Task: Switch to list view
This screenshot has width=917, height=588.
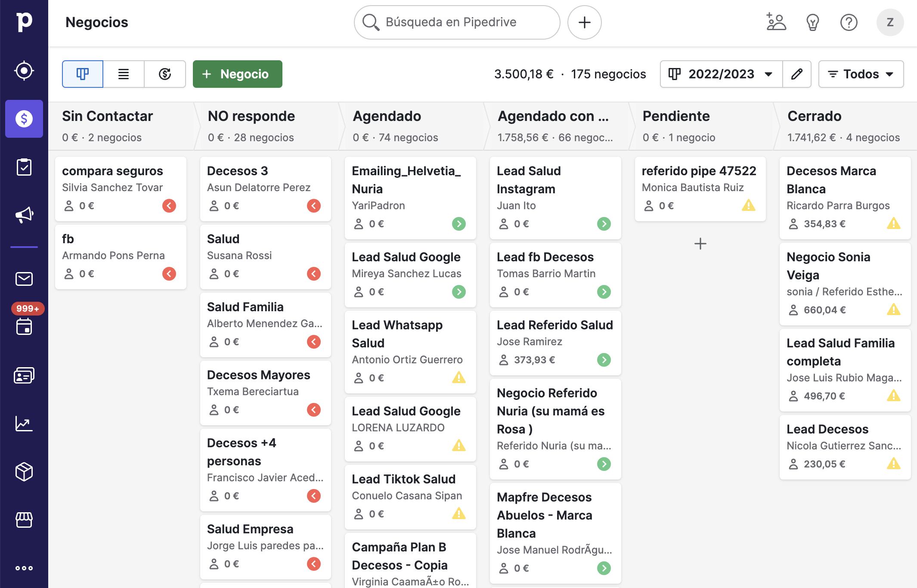Action: 124,74
